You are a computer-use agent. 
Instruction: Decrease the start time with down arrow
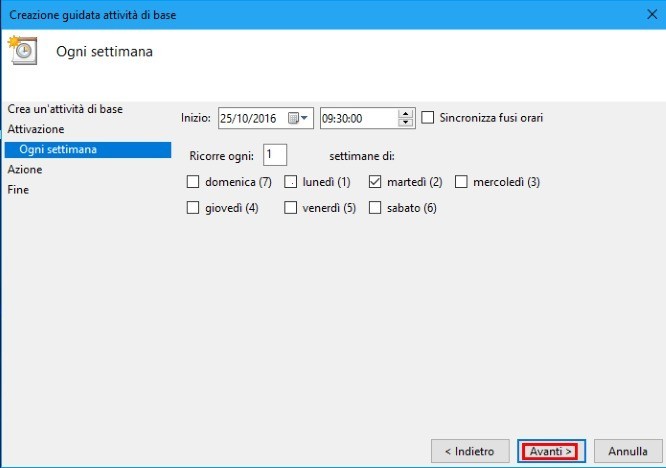(x=405, y=123)
